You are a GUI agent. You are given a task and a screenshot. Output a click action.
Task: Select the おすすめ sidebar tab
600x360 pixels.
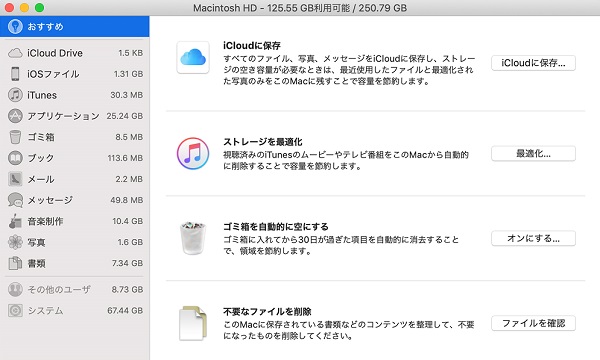[75, 26]
